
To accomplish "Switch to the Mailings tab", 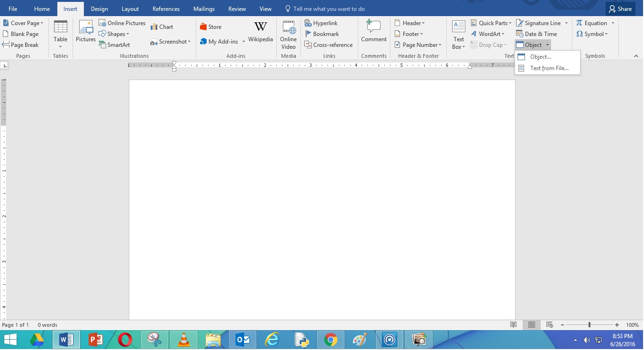I will pyautogui.click(x=204, y=9).
